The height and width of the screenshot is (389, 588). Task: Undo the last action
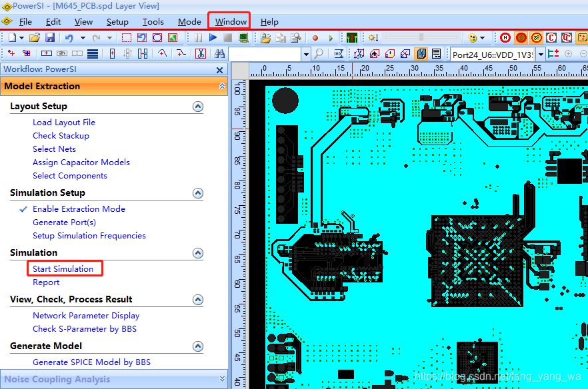[x=69, y=37]
